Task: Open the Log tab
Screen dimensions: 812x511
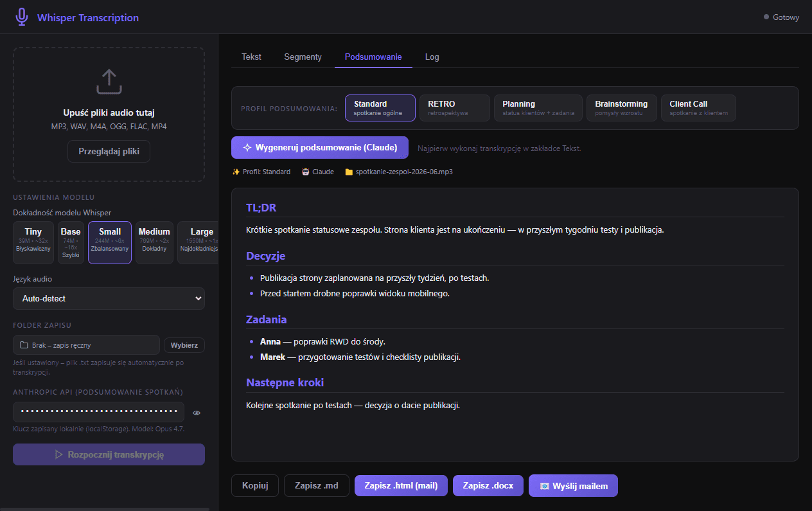Action: [x=432, y=57]
